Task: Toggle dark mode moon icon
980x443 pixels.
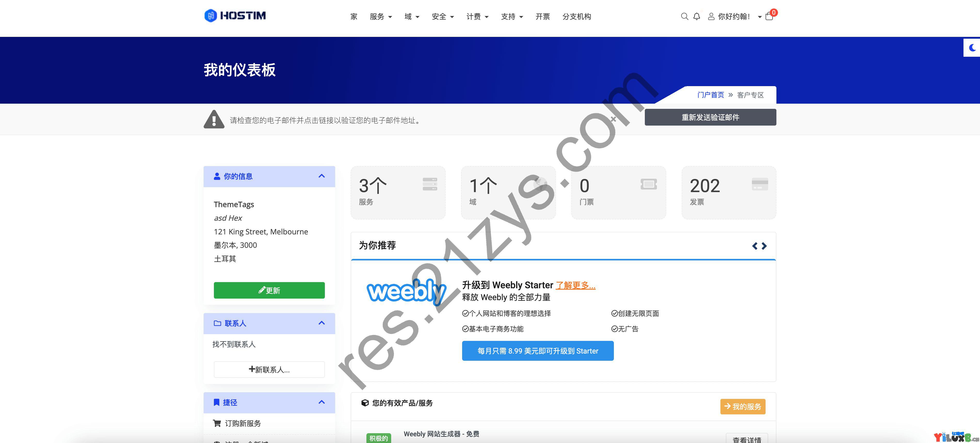Action: (x=973, y=47)
